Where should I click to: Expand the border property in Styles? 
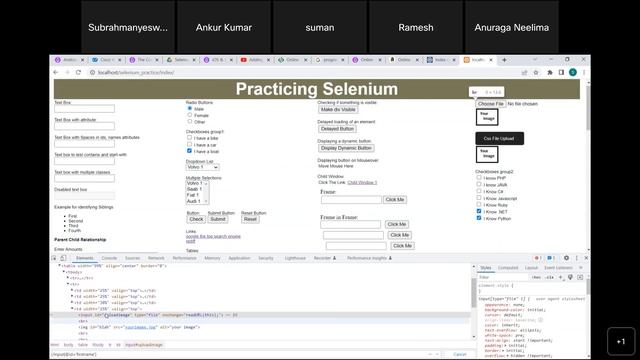(502, 351)
